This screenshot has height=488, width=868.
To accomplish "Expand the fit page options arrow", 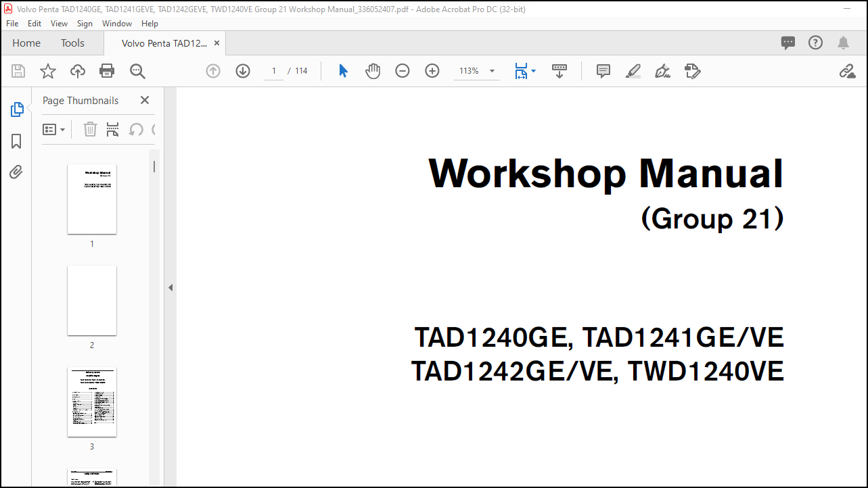I will click(533, 71).
